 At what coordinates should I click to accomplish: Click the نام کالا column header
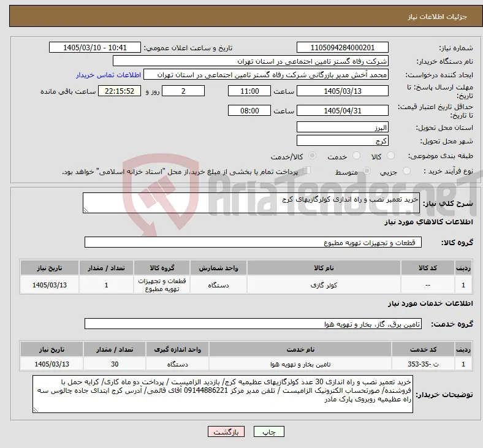[324, 268]
